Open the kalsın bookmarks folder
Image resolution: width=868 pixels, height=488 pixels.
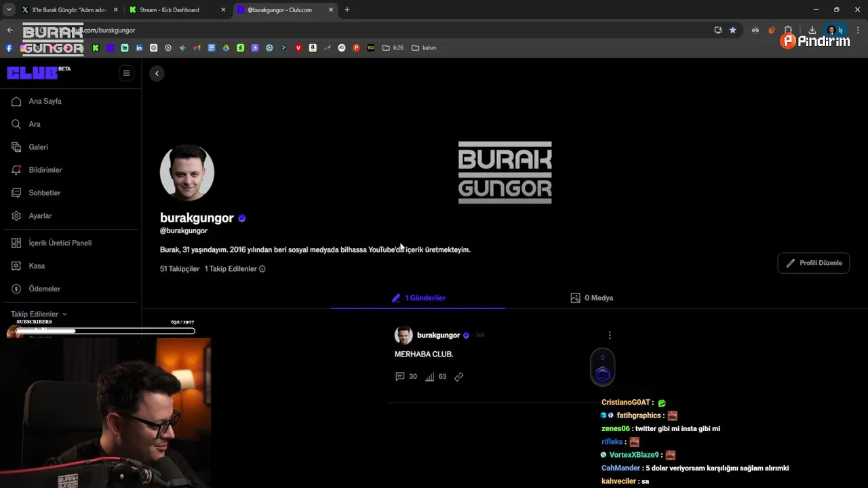point(424,48)
